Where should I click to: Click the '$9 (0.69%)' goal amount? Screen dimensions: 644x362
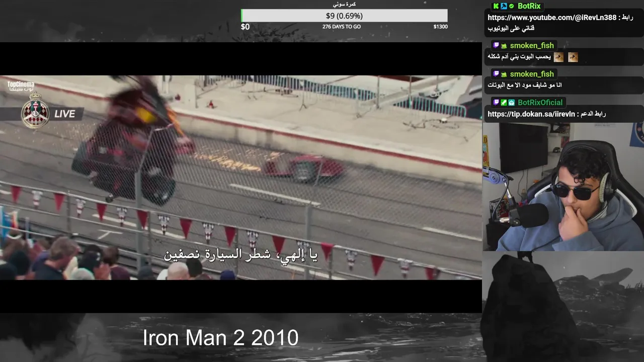tap(344, 16)
